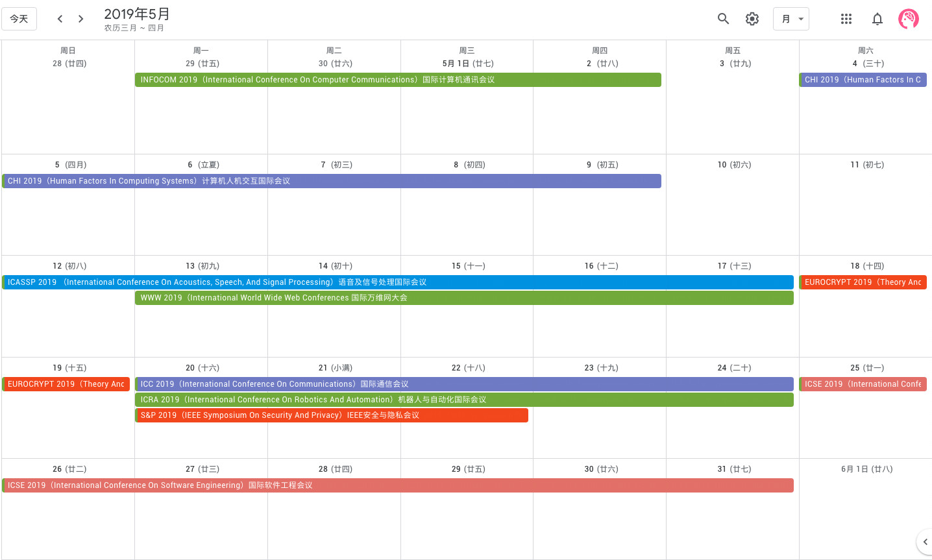Screen dimensions: 932x560
Task: Select date 30 (廿六) in May
Action: (601, 469)
